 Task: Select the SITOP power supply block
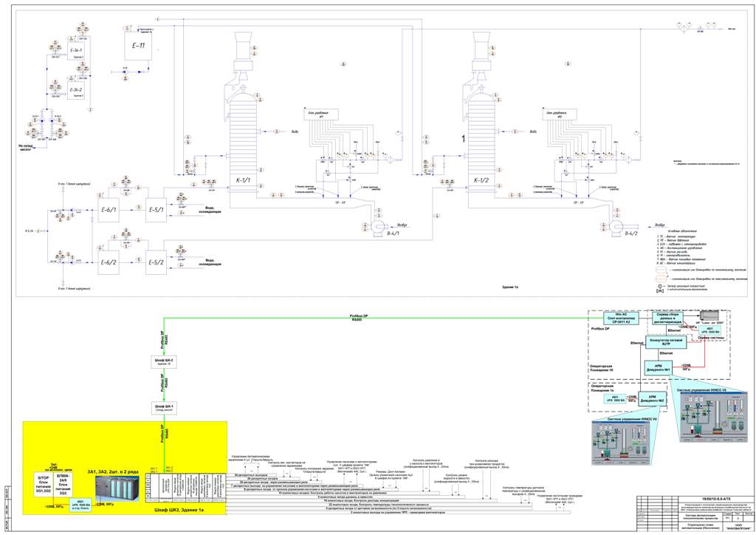[x=44, y=484]
